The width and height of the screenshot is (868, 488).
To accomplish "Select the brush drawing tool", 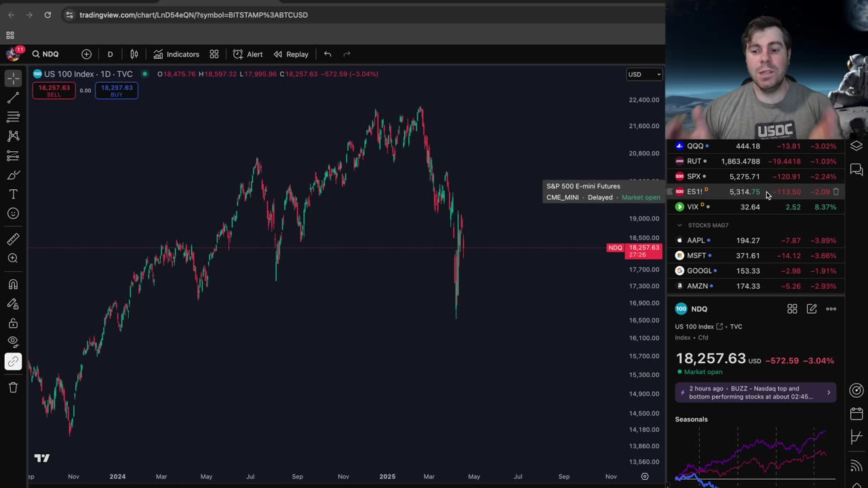I will pos(13,176).
